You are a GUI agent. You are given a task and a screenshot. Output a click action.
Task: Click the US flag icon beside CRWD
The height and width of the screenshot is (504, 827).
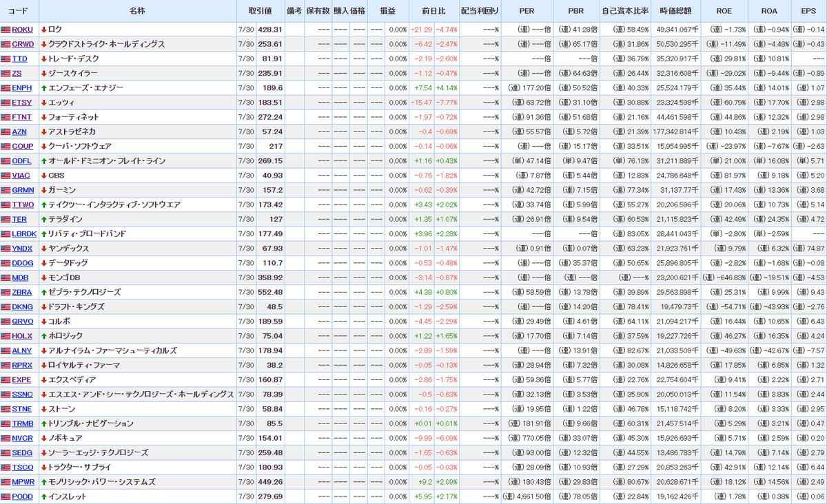pyautogui.click(x=6, y=44)
